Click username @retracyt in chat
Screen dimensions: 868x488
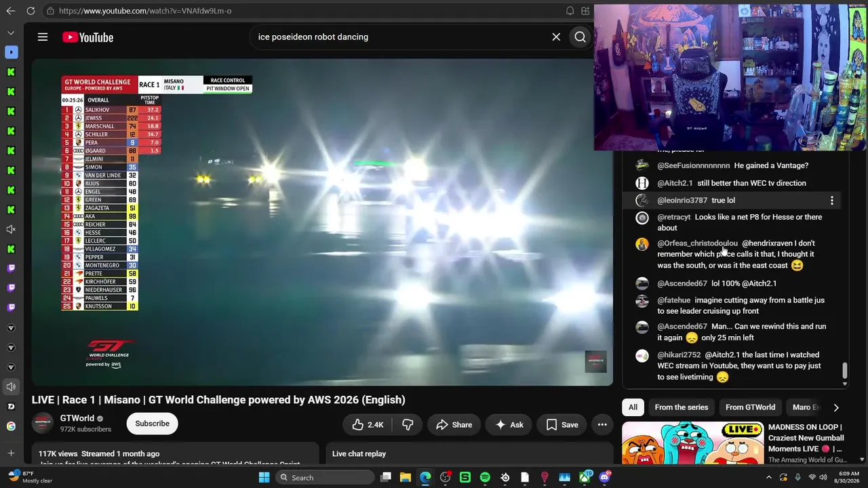coord(673,217)
